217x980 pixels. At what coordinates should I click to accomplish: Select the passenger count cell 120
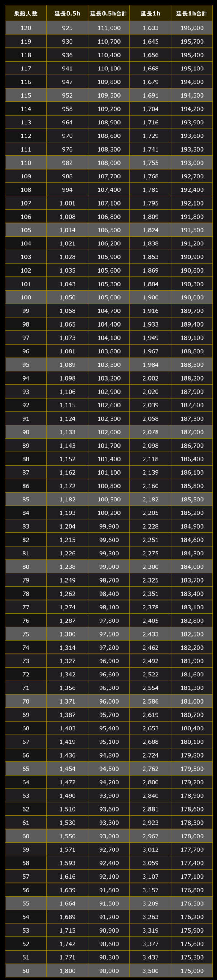[x=26, y=28]
